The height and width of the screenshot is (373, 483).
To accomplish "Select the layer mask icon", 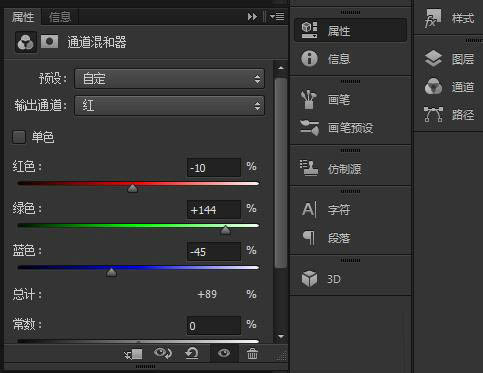I will click(x=49, y=42).
